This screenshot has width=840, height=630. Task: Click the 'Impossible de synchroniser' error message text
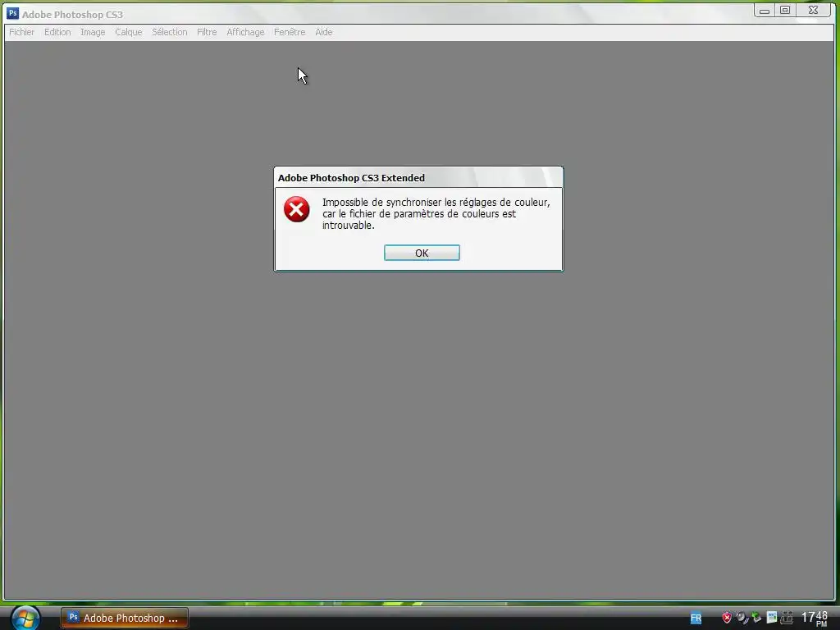[436, 214]
